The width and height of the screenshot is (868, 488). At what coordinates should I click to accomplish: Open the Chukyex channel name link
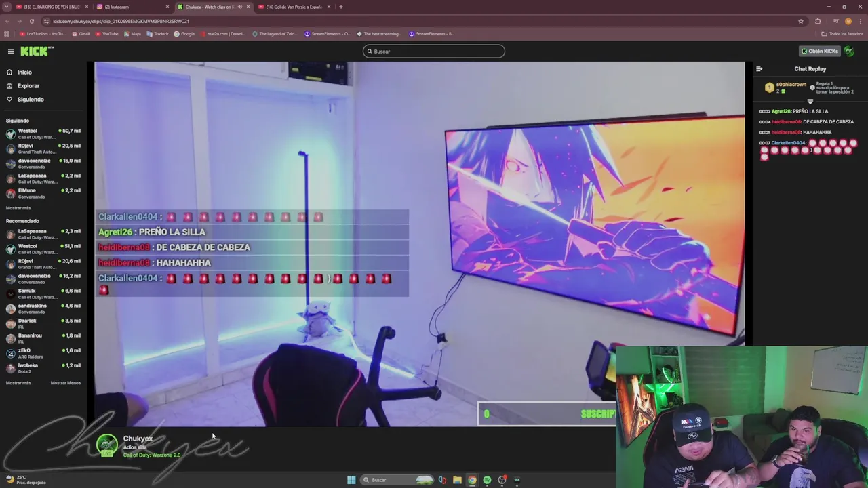tap(138, 439)
